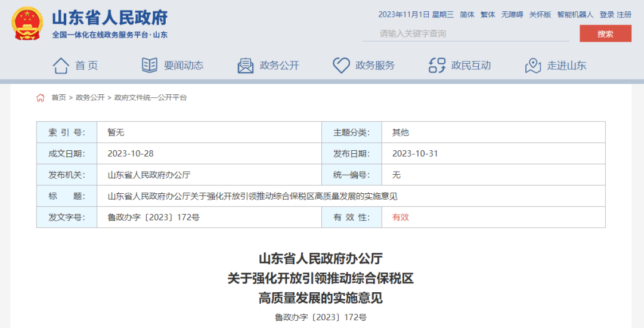Click the 登录 login link

click(606, 14)
